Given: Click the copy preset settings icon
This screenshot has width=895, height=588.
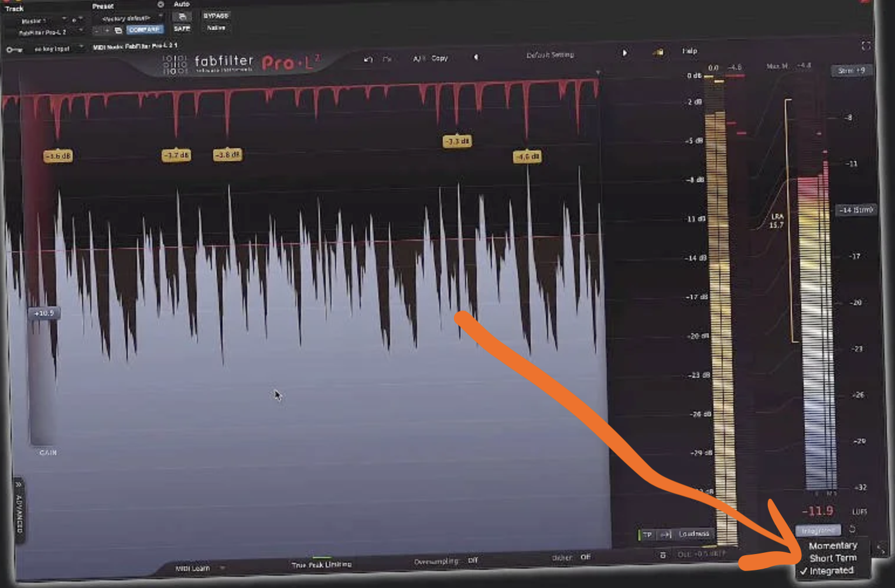Looking at the screenshot, I should click(x=118, y=30).
